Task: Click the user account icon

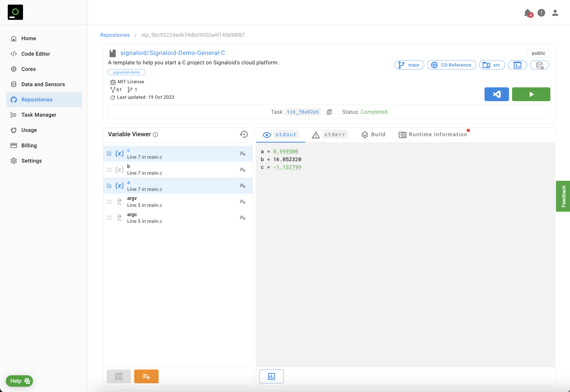Action: [555, 13]
